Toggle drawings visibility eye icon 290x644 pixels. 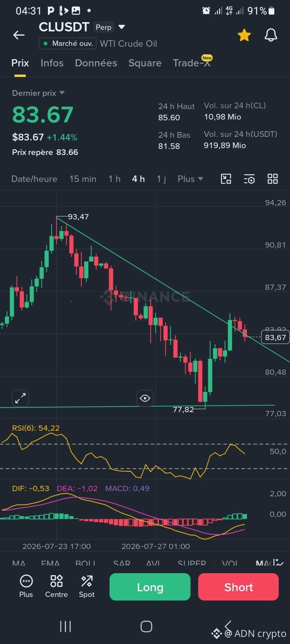coord(145,398)
